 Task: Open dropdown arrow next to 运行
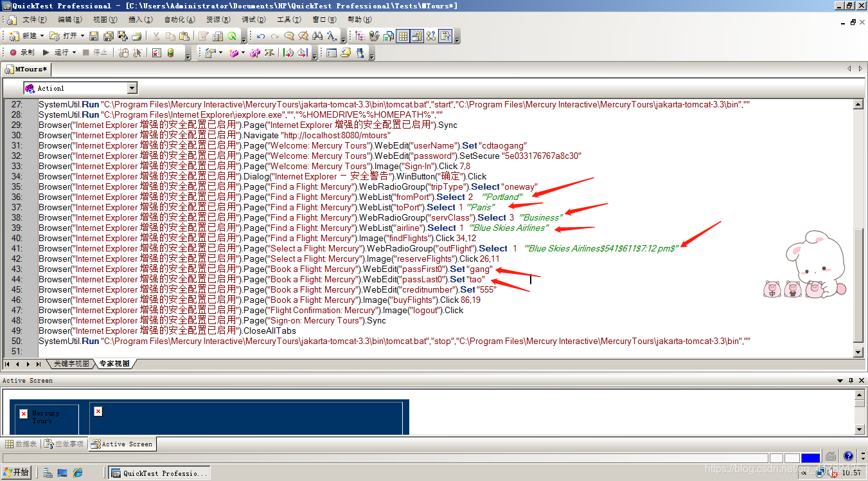74,53
